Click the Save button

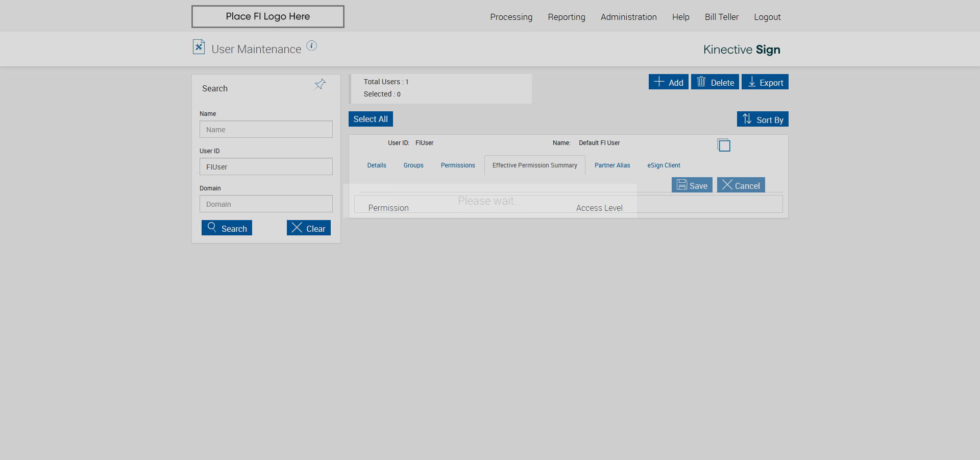coord(692,185)
